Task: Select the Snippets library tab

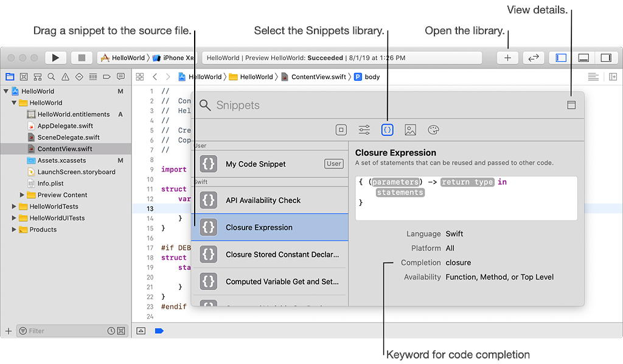Action: tap(388, 130)
